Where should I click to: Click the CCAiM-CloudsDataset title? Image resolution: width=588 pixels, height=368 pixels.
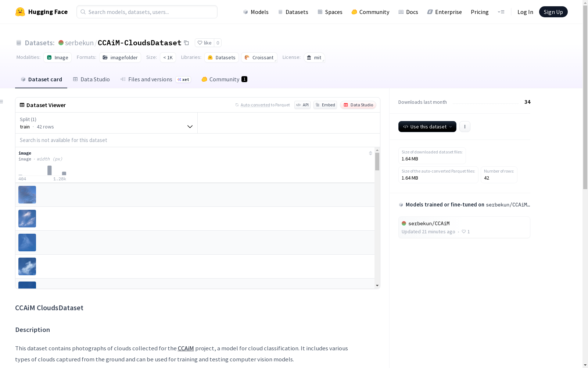coord(140,43)
